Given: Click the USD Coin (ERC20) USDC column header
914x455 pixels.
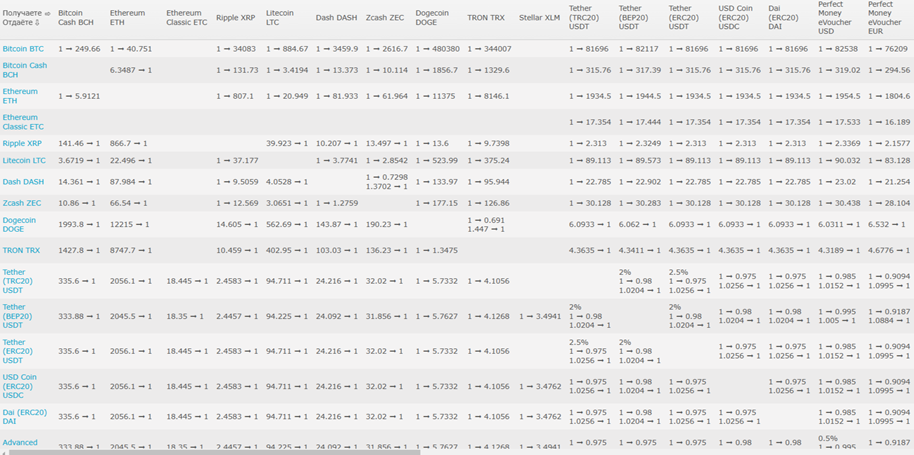Looking at the screenshot, I should pyautogui.click(x=736, y=17).
